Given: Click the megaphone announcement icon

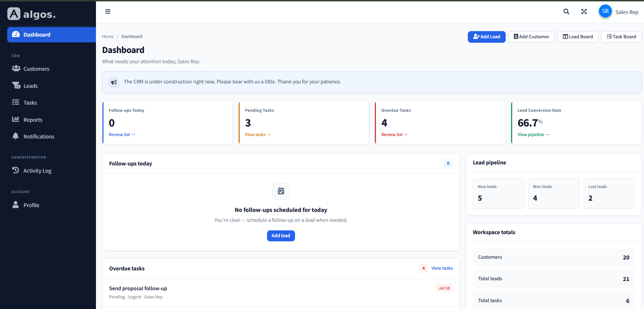Looking at the screenshot, I should 114,82.
